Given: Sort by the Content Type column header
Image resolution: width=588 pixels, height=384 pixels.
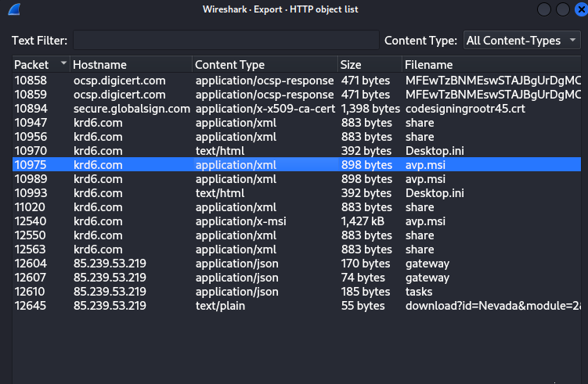Looking at the screenshot, I should [265, 65].
